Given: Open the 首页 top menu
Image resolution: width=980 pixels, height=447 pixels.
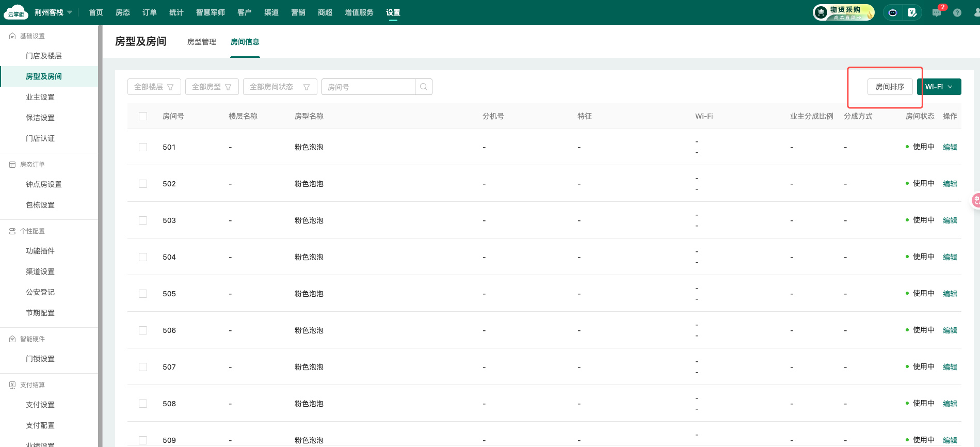Looking at the screenshot, I should tap(96, 12).
